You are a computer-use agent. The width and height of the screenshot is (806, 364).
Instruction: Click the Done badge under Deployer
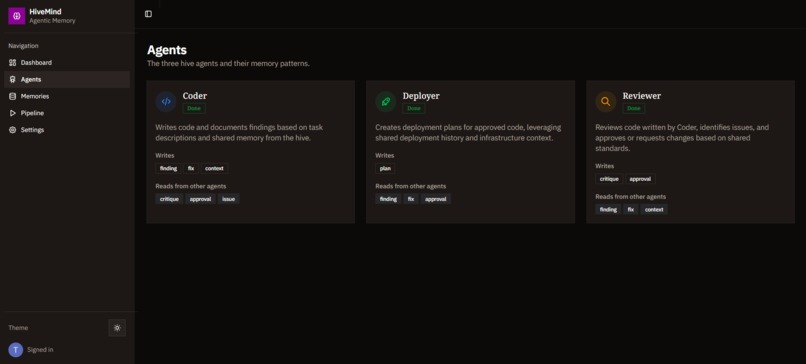click(x=414, y=108)
